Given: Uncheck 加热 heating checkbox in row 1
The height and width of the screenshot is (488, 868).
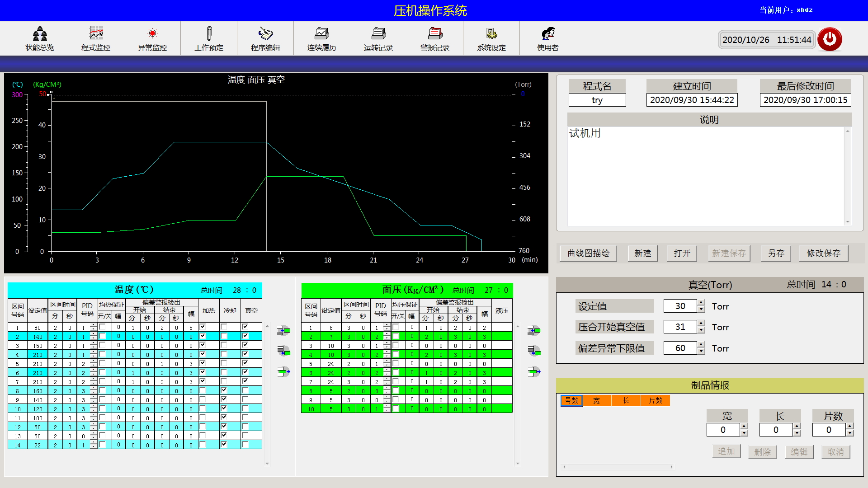Looking at the screenshot, I should pyautogui.click(x=203, y=327).
